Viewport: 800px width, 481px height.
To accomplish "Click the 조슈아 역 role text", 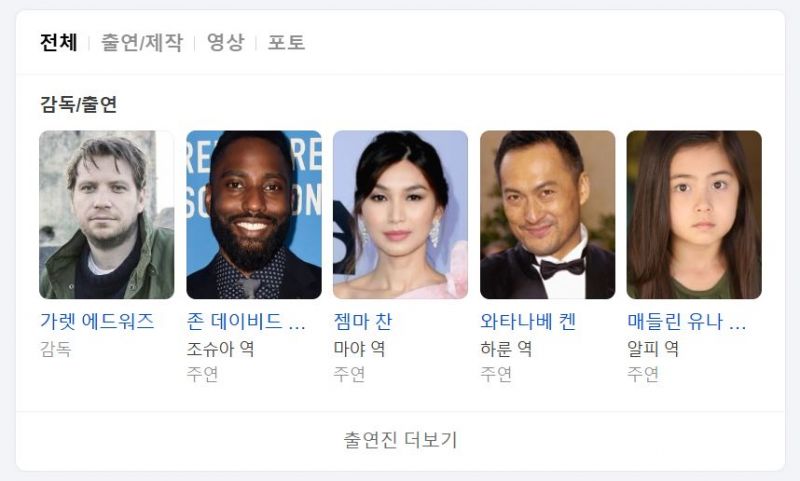I will point(220,349).
